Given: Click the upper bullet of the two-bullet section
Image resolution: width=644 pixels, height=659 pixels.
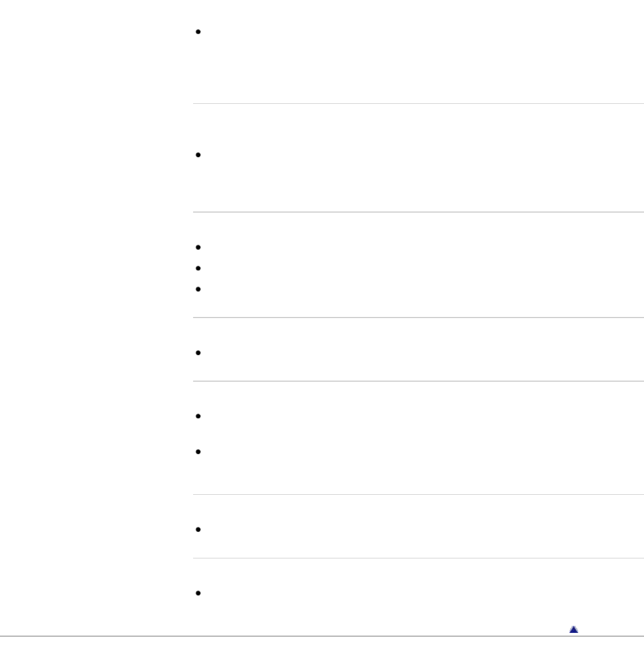Looking at the screenshot, I should pyautogui.click(x=198, y=416).
